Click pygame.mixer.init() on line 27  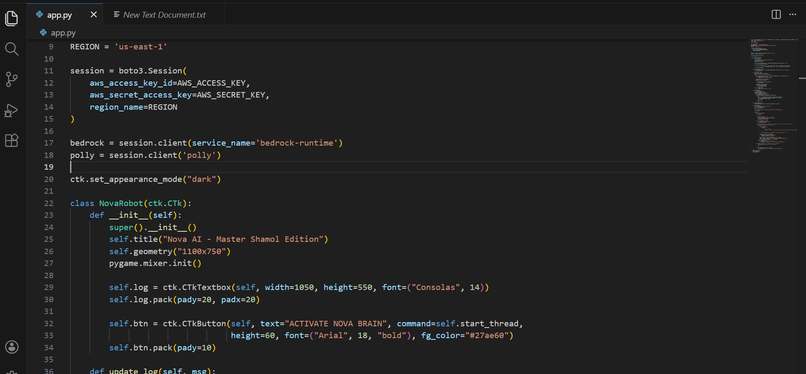point(155,263)
